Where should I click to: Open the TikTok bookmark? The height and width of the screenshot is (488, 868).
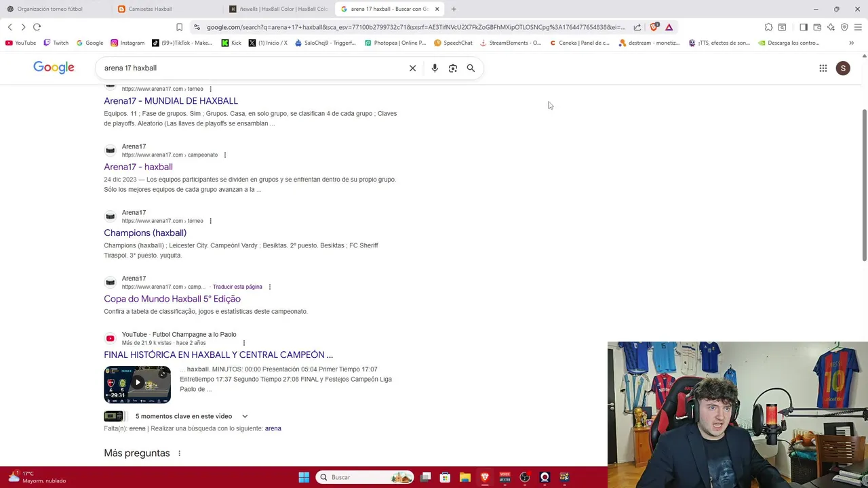pos(182,43)
